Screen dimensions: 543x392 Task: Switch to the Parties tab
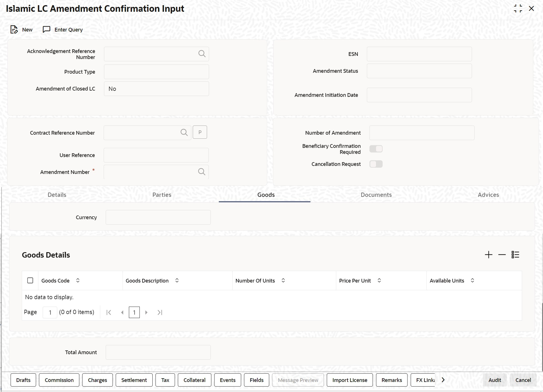162,195
